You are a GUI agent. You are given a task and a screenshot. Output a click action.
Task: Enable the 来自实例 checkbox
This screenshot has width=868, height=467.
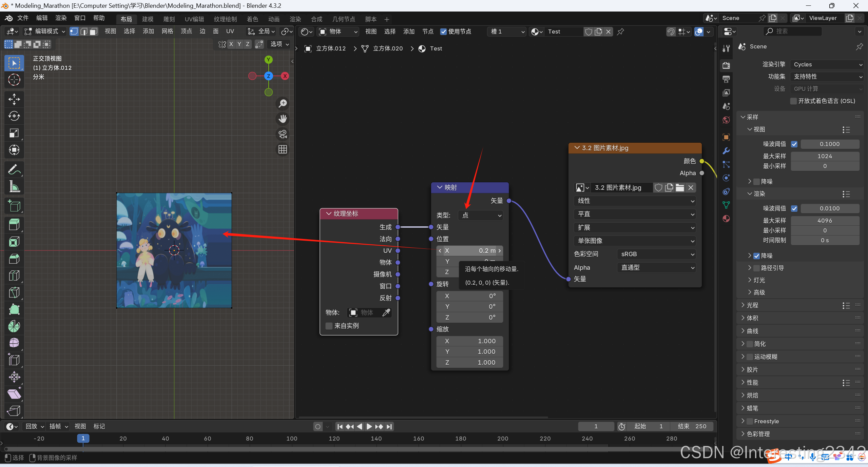coord(329,326)
